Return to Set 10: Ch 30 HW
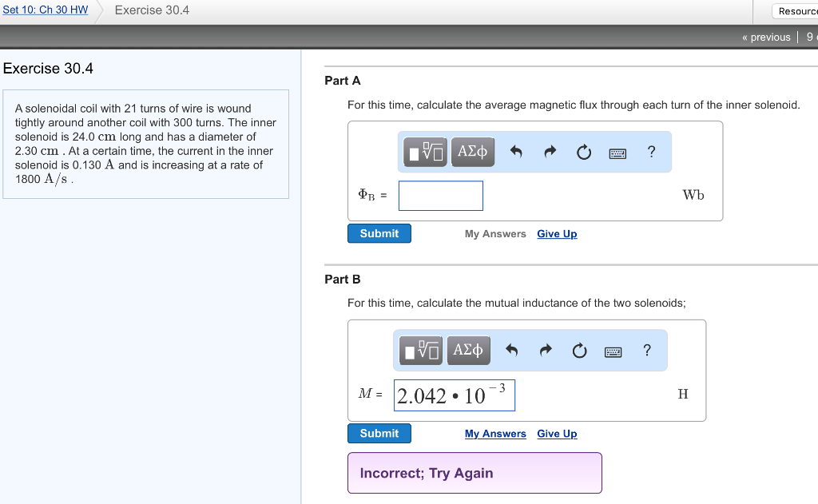 click(x=45, y=10)
